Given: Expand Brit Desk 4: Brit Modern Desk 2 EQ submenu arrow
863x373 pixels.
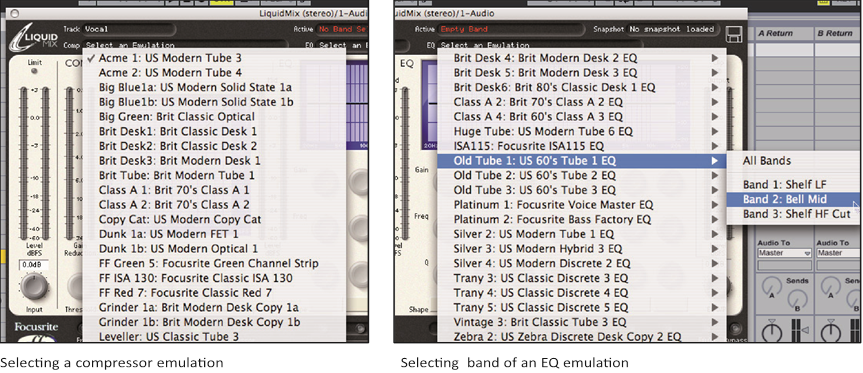Looking at the screenshot, I should click(714, 58).
